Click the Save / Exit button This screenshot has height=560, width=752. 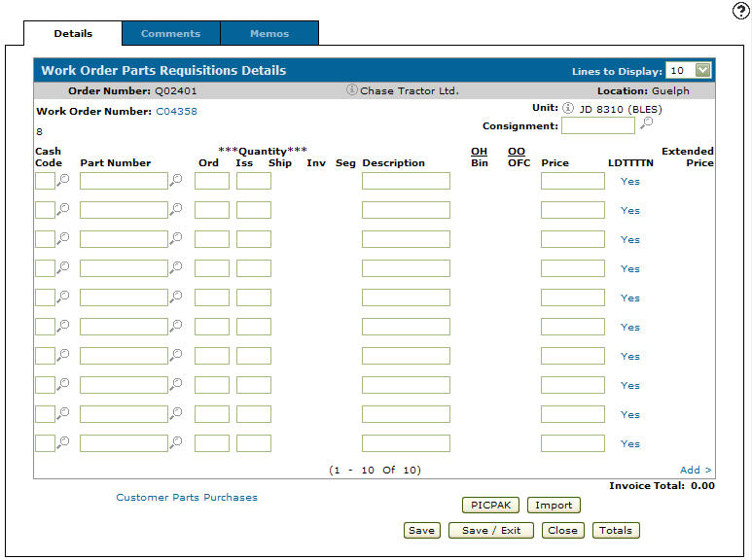pyautogui.click(x=491, y=530)
